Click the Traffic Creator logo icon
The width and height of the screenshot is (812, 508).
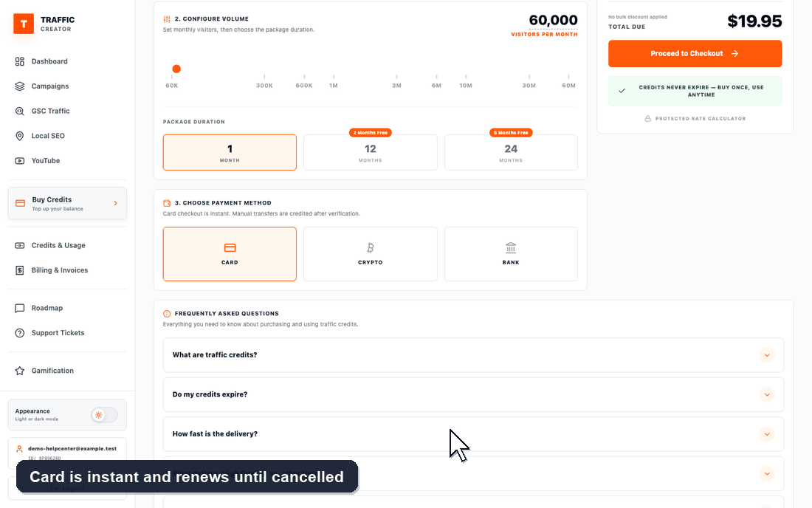point(24,24)
